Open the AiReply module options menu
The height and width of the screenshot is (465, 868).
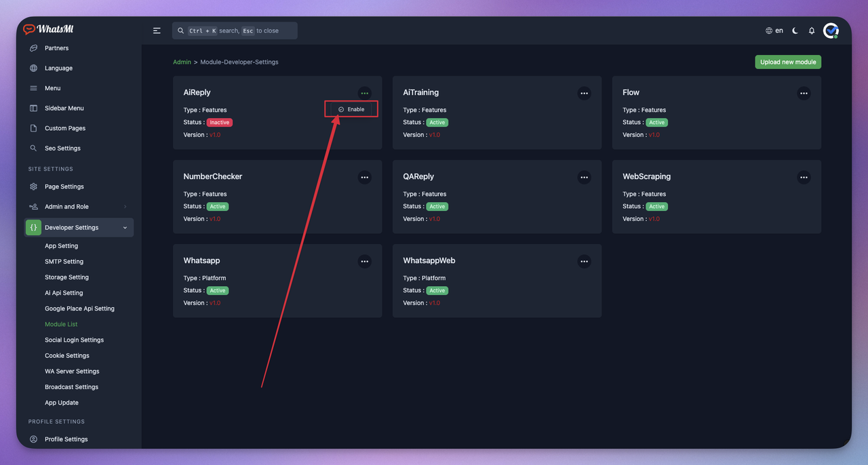365,93
